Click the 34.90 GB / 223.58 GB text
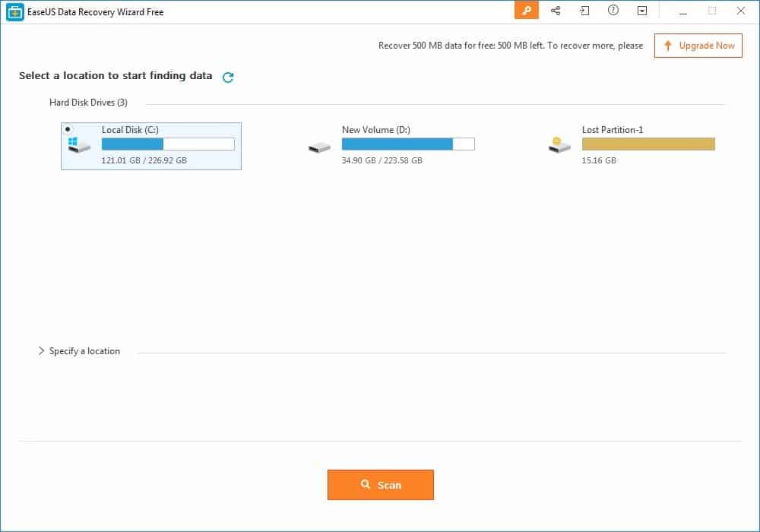 (x=382, y=160)
